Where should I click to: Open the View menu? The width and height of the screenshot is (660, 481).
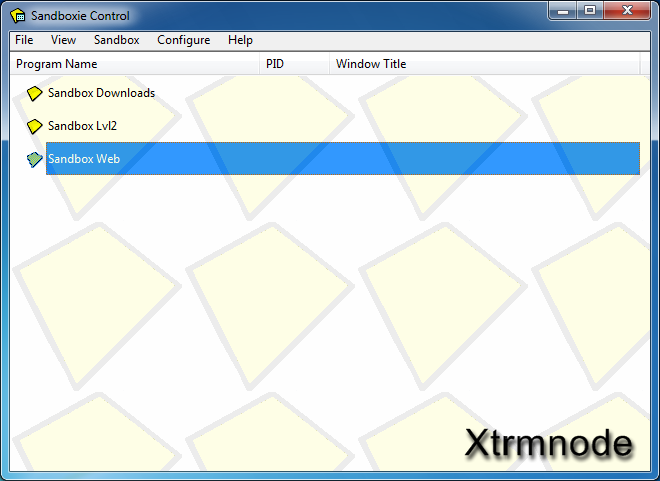[x=63, y=40]
